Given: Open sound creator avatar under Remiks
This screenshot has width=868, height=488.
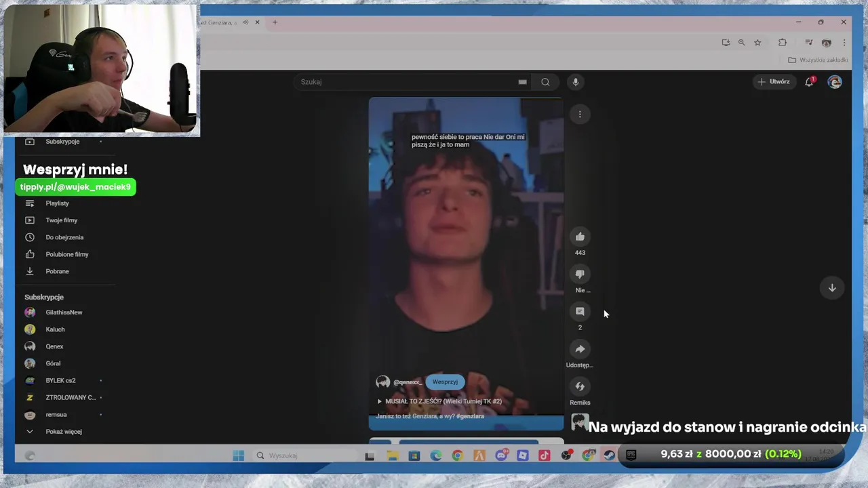Looking at the screenshot, I should 579,422.
